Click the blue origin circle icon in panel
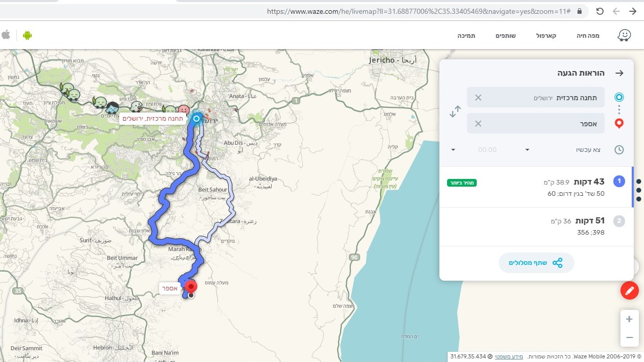The height and width of the screenshot is (362, 644). [619, 97]
